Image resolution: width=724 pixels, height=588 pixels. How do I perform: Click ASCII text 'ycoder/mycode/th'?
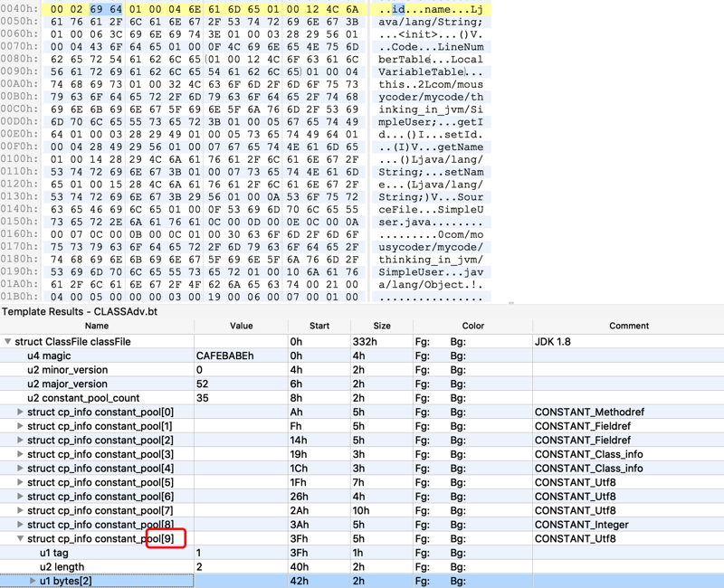click(431, 97)
